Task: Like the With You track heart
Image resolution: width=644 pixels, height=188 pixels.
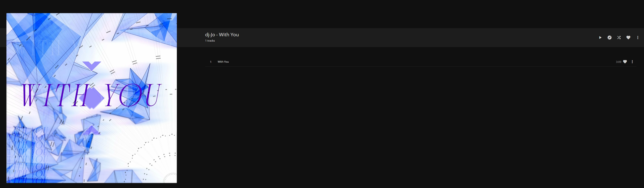Action: coord(625,62)
